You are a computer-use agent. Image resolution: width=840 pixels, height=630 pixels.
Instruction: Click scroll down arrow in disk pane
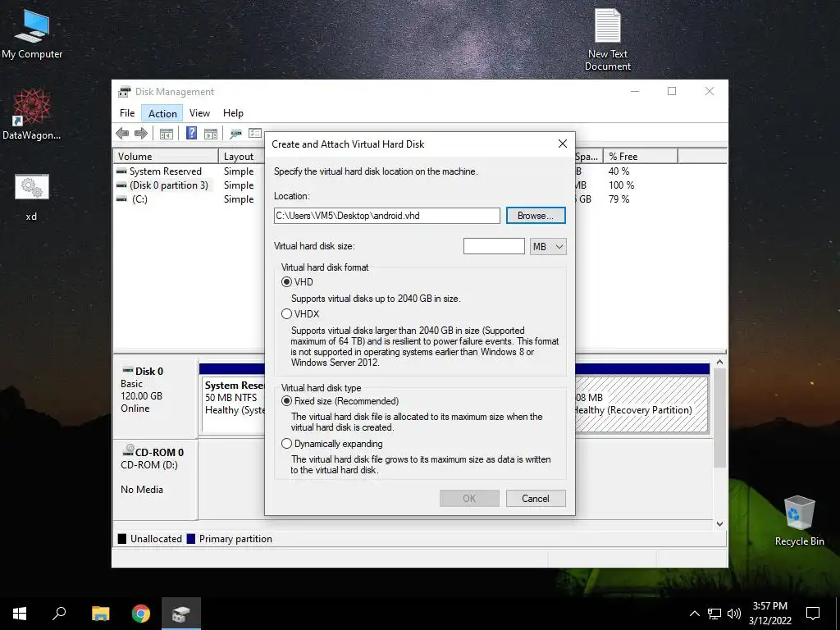click(x=720, y=524)
